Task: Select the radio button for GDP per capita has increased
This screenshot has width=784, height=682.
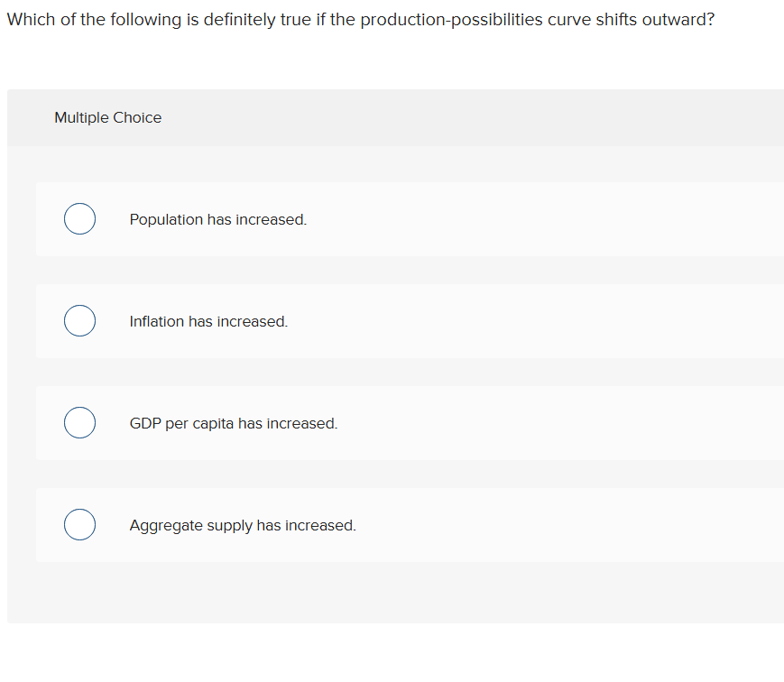Action: coord(79,422)
